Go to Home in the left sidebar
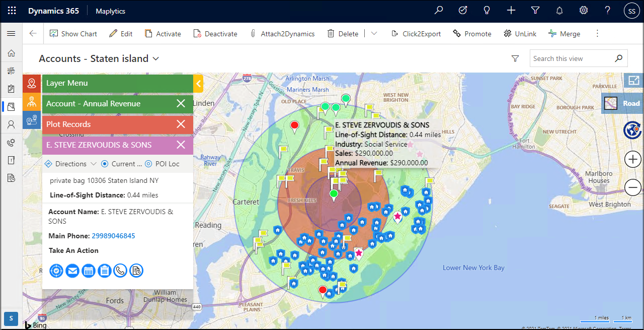This screenshot has width=644, height=330. [x=11, y=53]
